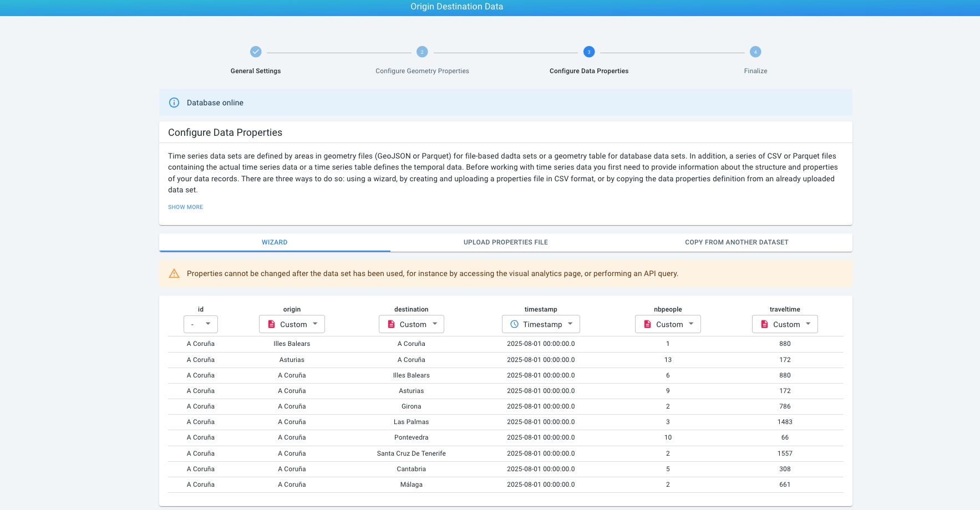980x510 pixels.
Task: Switch to Upload Properties File tab
Action: click(x=506, y=242)
